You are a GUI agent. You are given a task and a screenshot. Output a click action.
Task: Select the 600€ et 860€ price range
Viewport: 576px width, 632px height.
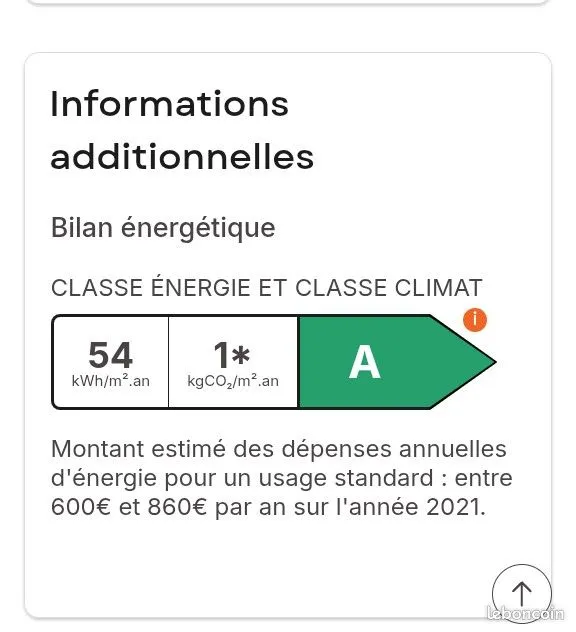(x=129, y=507)
